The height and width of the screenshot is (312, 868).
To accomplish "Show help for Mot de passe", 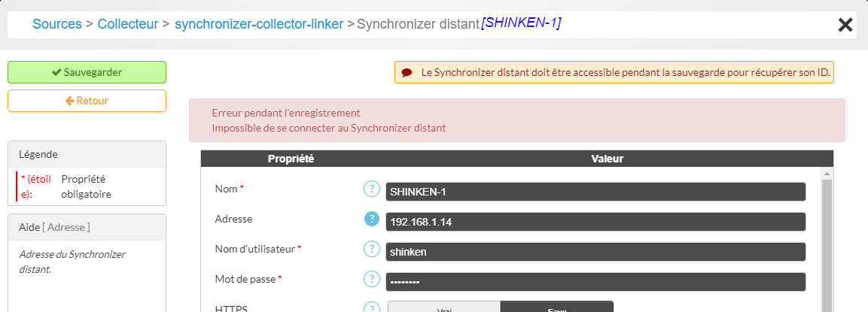I will pos(370,279).
